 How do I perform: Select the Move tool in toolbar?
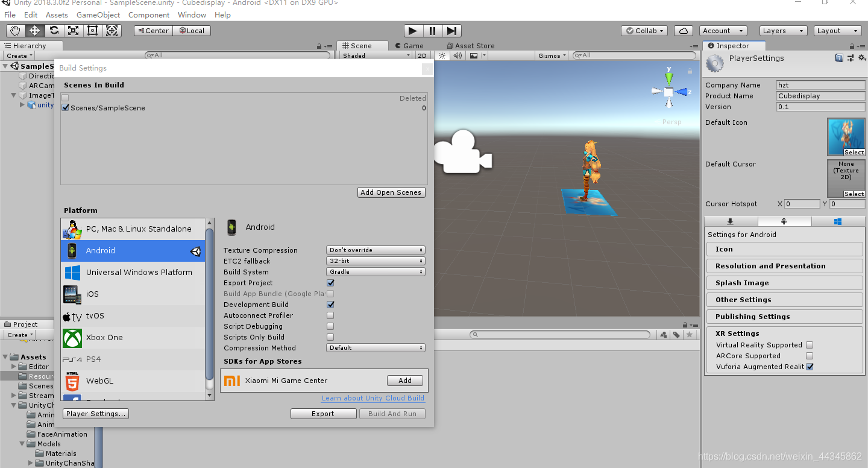pyautogui.click(x=35, y=31)
